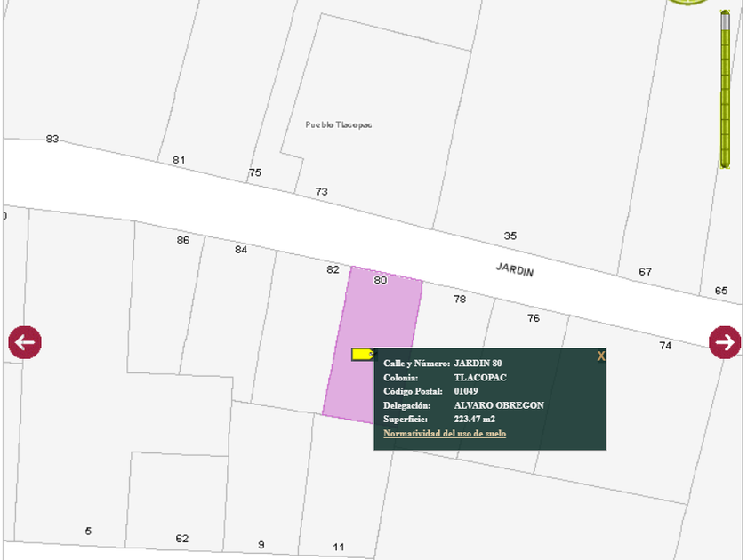Screen dimensions: 747x560
Task: Click the address value JARDIN 80
Action: (x=478, y=364)
